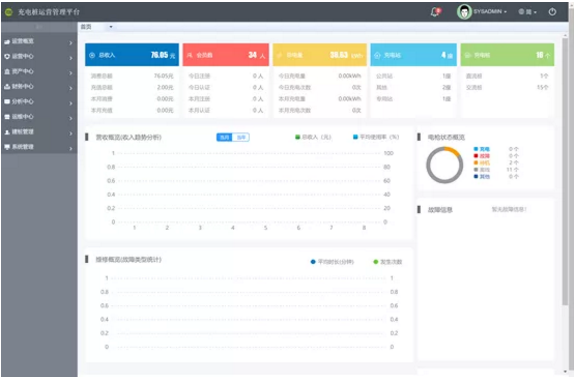Select the 运营概览 menu item

pyautogui.click(x=38, y=41)
